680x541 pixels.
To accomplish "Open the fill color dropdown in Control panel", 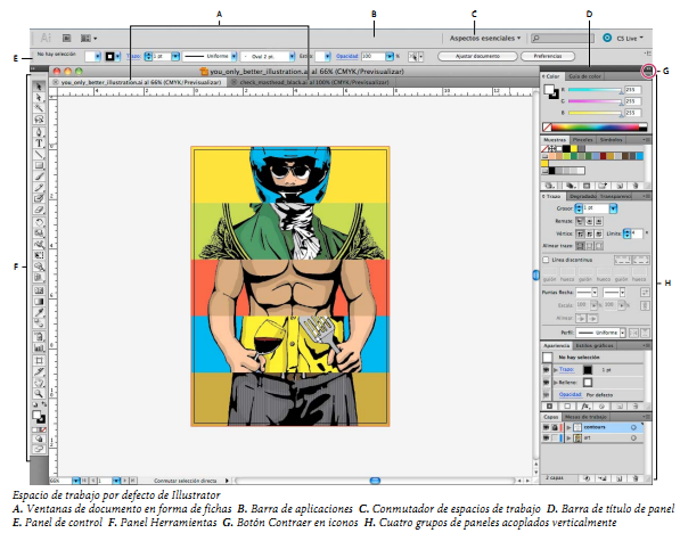I will coord(98,56).
